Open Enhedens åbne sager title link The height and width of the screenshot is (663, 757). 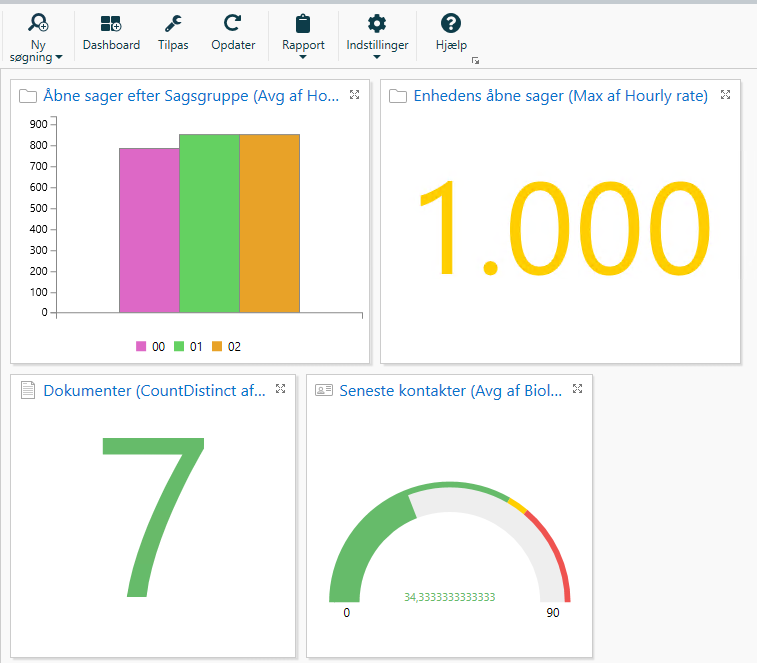coord(561,96)
